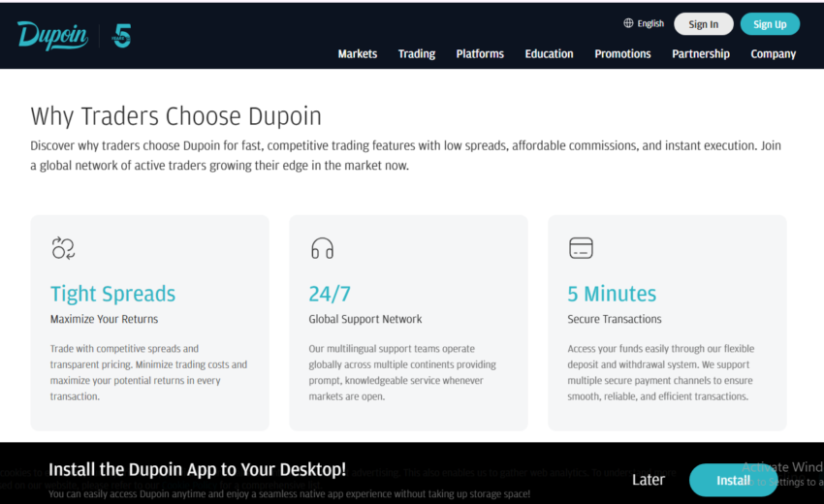Image resolution: width=824 pixels, height=504 pixels.
Task: Click the Dupoin logo
Action: [x=52, y=36]
